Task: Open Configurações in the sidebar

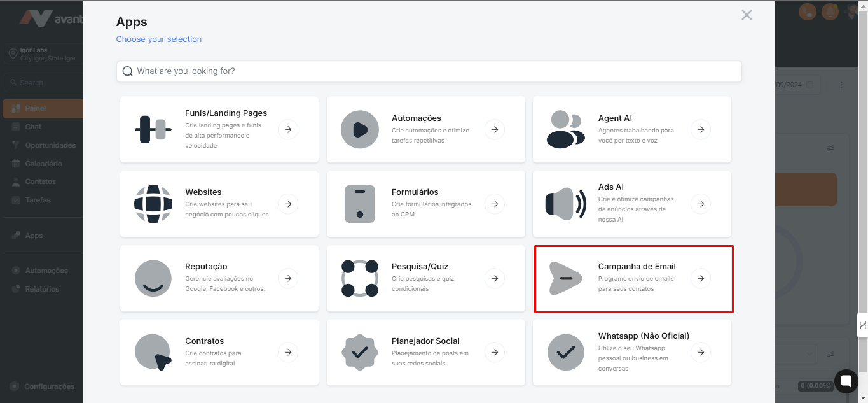Action: [x=48, y=386]
